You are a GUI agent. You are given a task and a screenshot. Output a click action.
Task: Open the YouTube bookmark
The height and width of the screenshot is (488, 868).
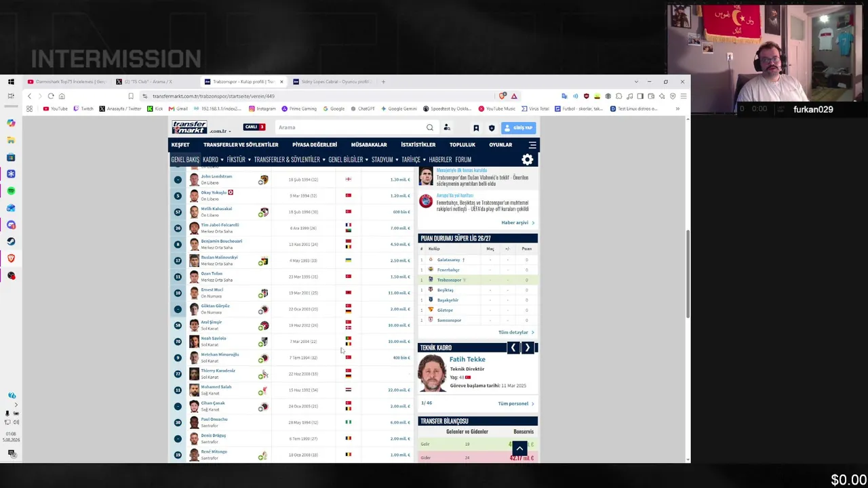pos(56,108)
